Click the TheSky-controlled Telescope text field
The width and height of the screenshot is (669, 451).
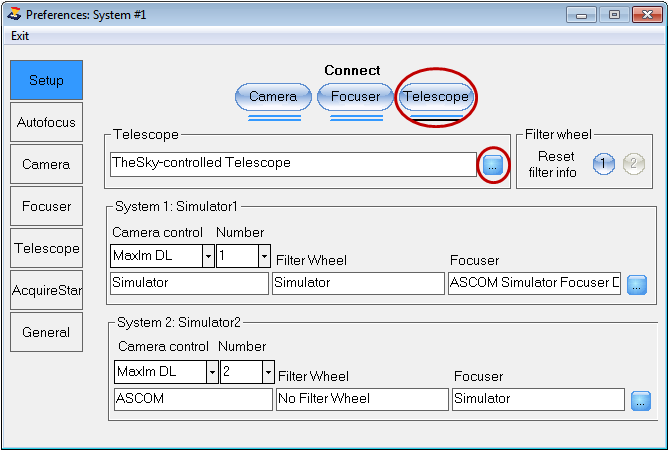pos(293,164)
